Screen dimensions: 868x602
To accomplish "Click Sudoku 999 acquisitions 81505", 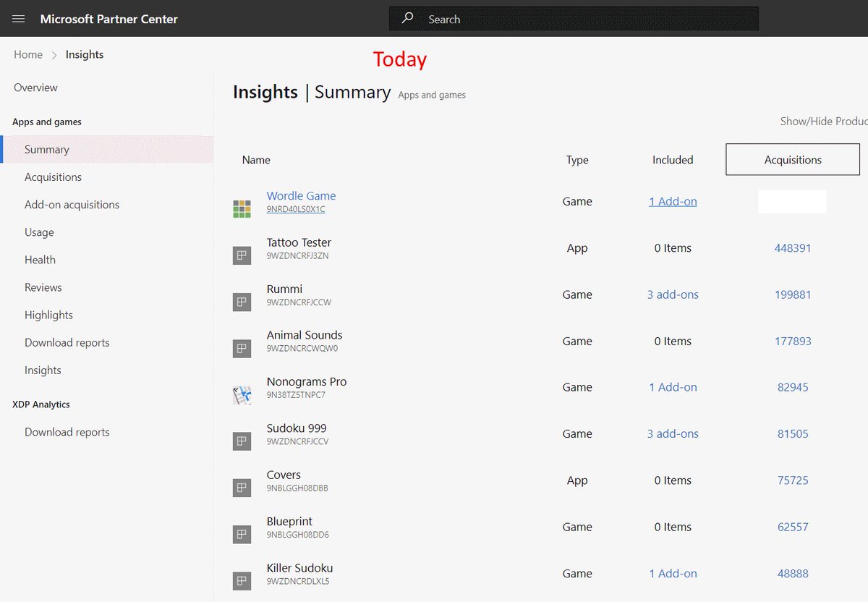I will 793,433.
